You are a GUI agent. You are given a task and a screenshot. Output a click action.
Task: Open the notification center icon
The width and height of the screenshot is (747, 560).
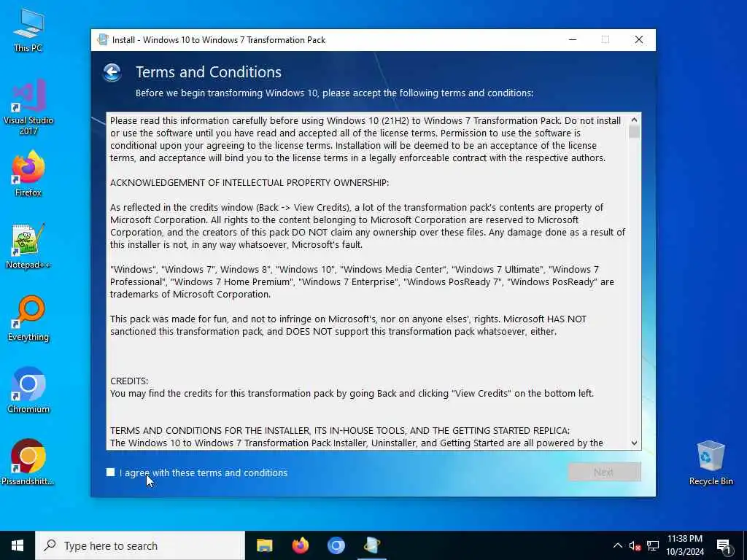click(x=724, y=546)
